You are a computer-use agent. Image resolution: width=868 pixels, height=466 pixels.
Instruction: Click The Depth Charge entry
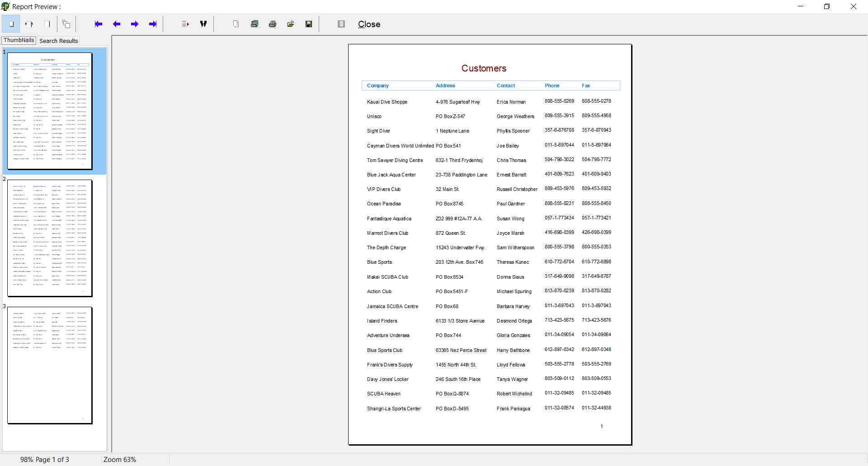tap(387, 247)
